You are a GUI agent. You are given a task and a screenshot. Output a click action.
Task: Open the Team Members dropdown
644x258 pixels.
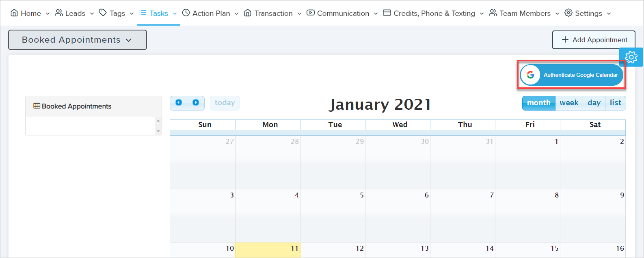(x=525, y=13)
